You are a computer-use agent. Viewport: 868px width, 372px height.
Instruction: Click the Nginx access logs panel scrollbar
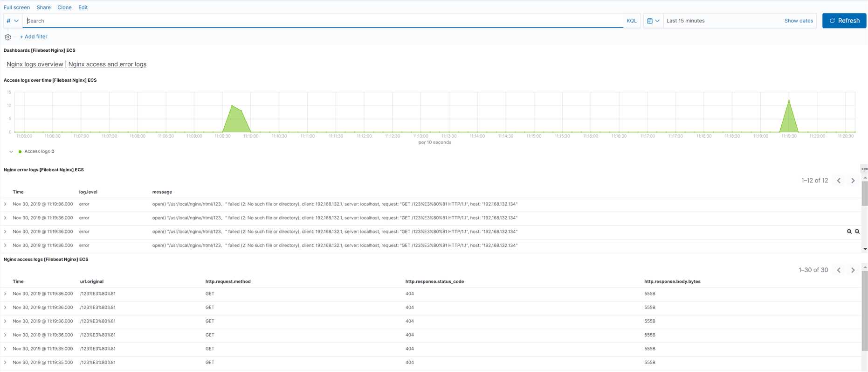point(865,310)
